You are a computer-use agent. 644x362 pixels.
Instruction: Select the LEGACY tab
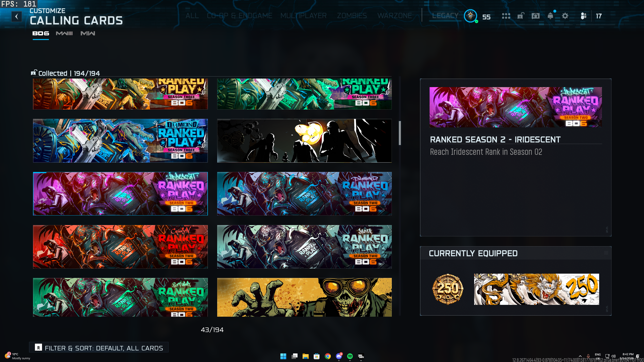[445, 16]
